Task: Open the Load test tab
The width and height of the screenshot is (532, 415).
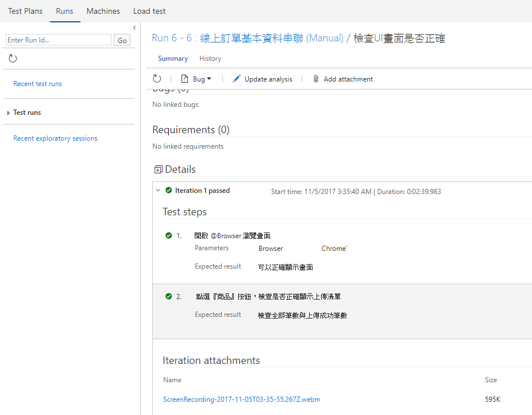Action: (x=149, y=11)
